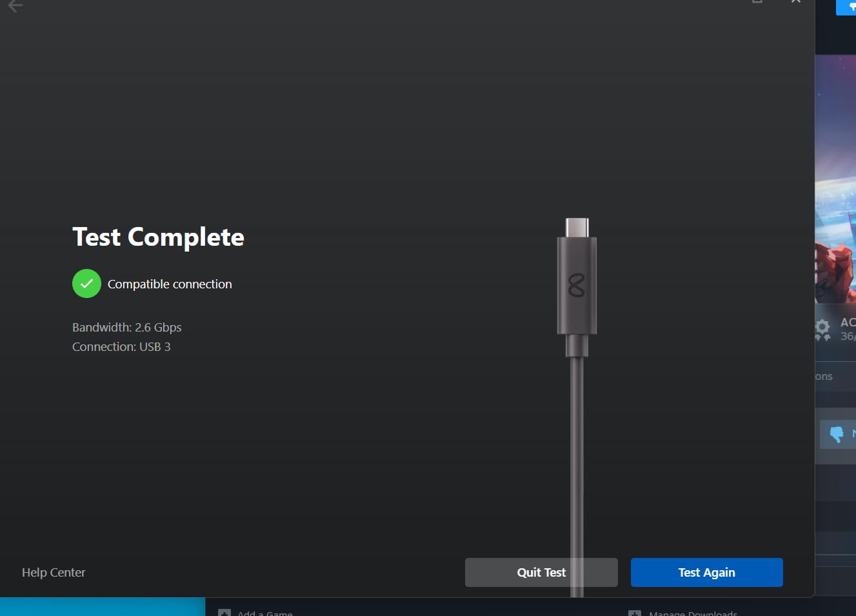Select the 'Test Complete' heading
This screenshot has width=856, height=616.
[158, 237]
